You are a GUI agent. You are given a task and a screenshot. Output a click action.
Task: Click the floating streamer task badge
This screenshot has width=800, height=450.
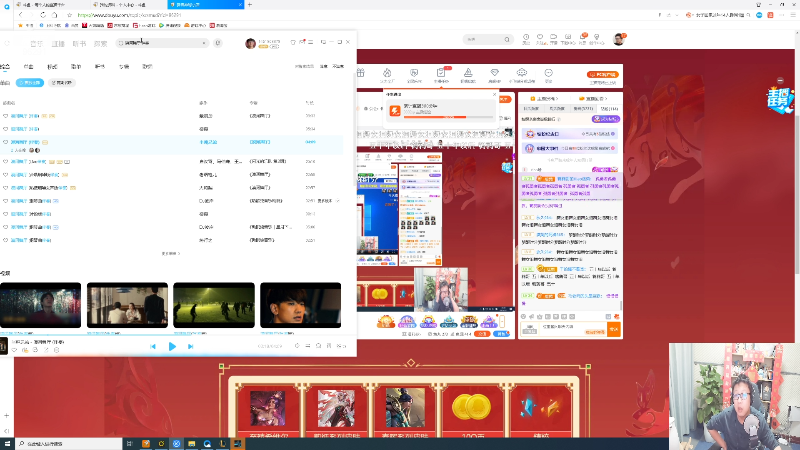coord(780,99)
